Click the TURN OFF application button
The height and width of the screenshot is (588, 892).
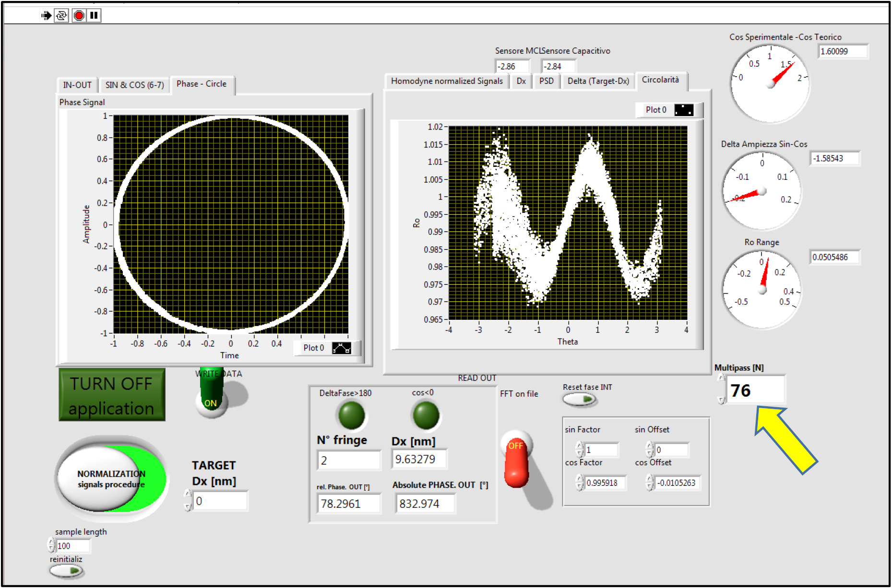coord(112,395)
